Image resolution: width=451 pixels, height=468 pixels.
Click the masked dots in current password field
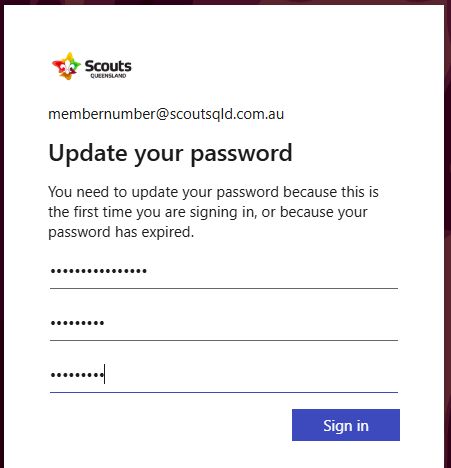(x=99, y=271)
